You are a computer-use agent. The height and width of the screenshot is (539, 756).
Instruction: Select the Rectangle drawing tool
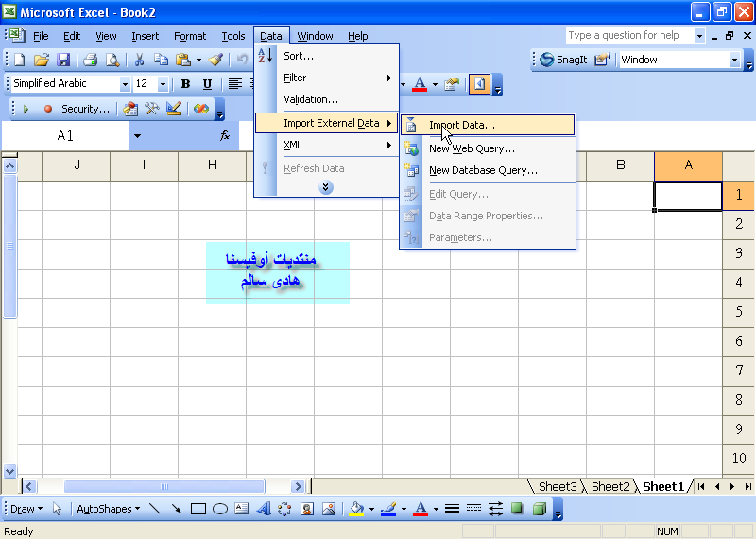(198, 509)
